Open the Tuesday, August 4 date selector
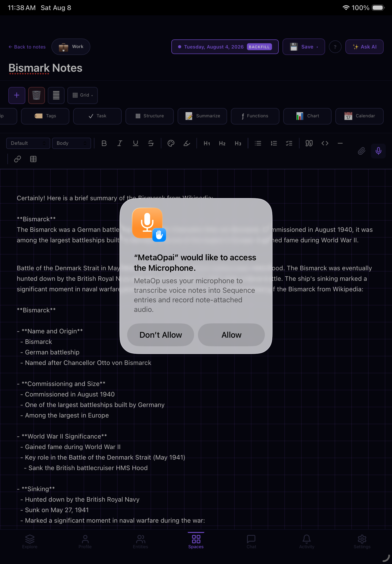This screenshot has height=564, width=392. (225, 47)
